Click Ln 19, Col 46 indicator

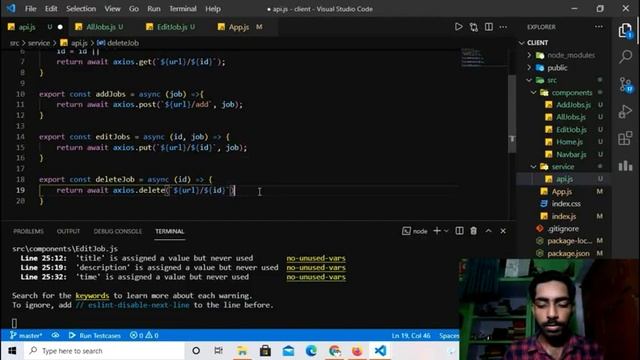coord(411,336)
